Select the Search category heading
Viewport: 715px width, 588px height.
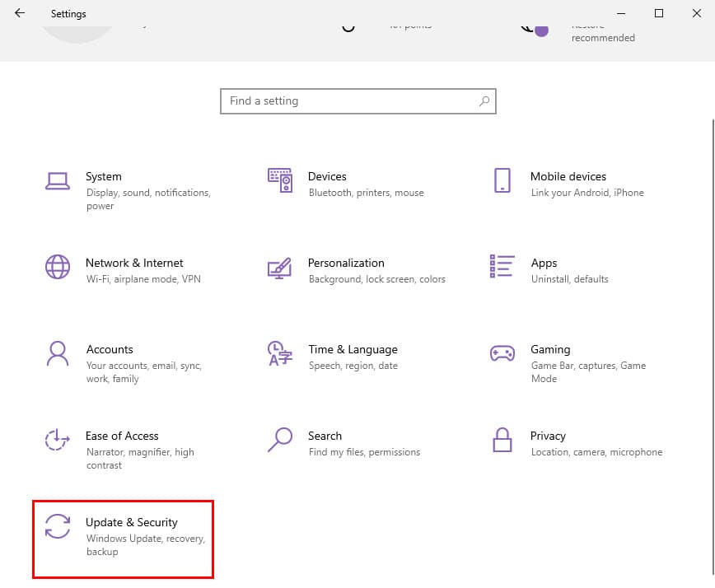click(325, 436)
